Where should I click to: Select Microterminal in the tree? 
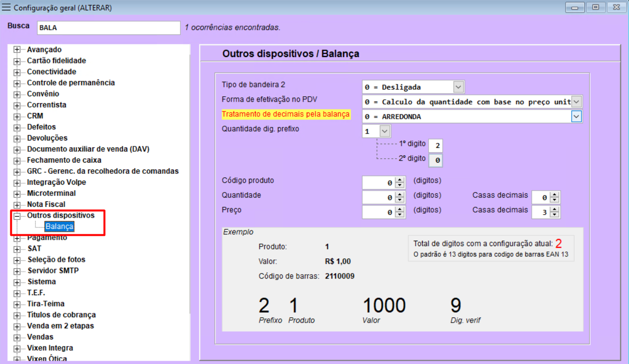click(x=52, y=193)
